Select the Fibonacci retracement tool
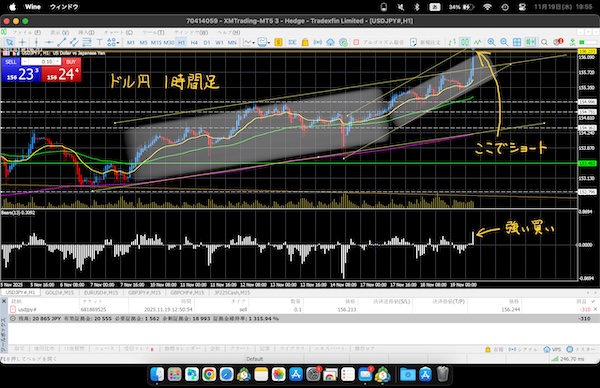This screenshot has width=600, height=388. (x=87, y=42)
